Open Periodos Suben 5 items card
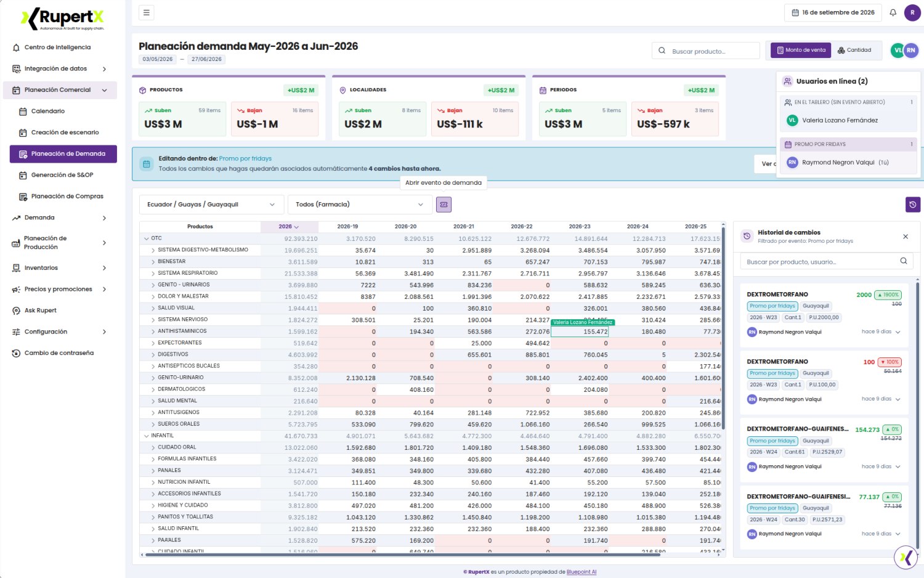The height and width of the screenshot is (578, 924). [583, 119]
